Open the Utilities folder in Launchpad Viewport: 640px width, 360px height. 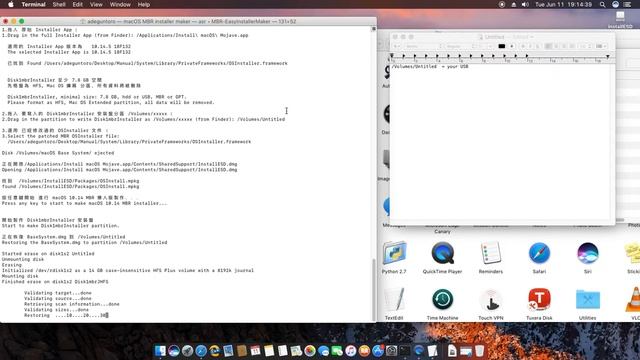(587, 300)
